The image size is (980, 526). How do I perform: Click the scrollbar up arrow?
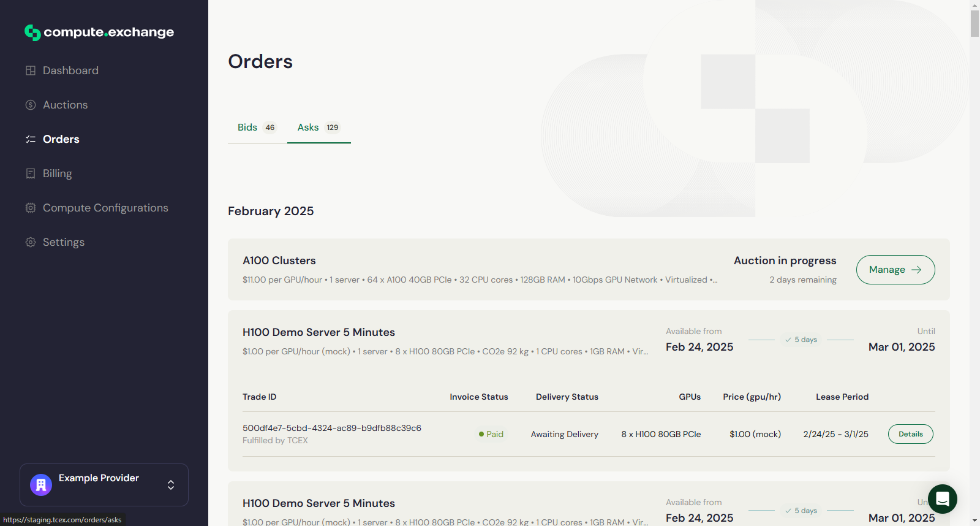[974, 5]
